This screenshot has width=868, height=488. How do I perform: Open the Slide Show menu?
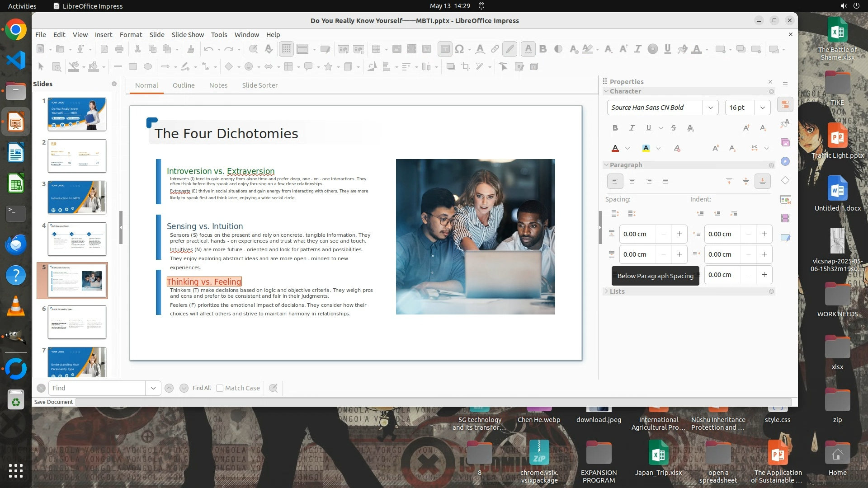point(188,35)
